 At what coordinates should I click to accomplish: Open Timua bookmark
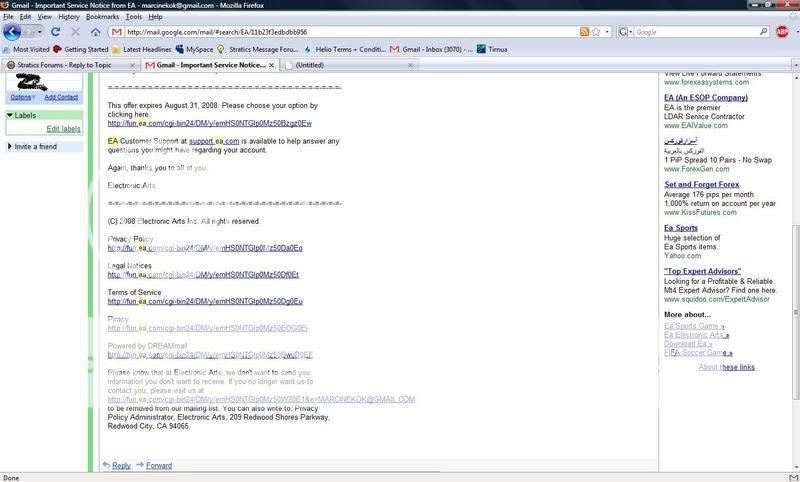coord(492,49)
